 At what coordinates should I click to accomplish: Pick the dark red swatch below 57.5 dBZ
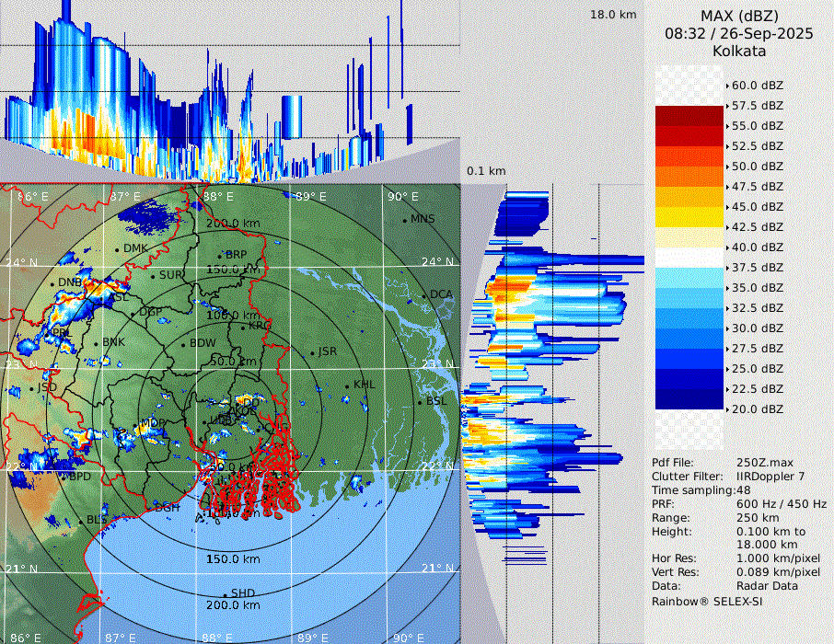tap(689, 116)
